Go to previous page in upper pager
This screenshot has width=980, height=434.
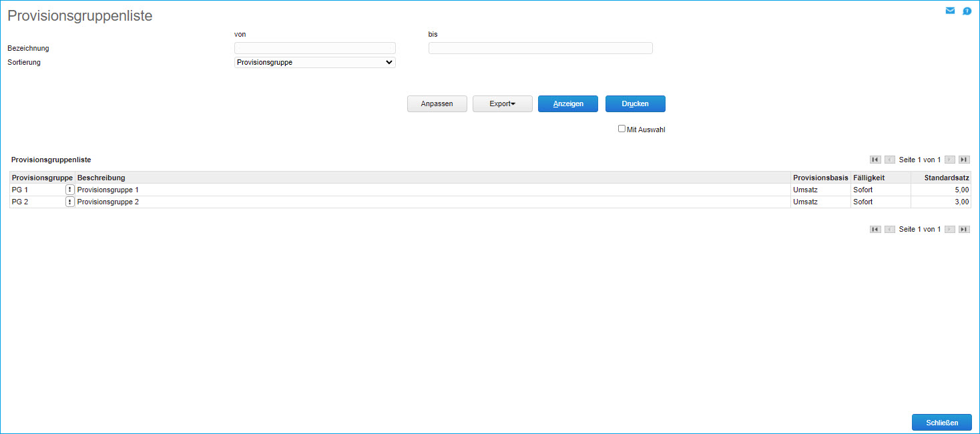[890, 160]
